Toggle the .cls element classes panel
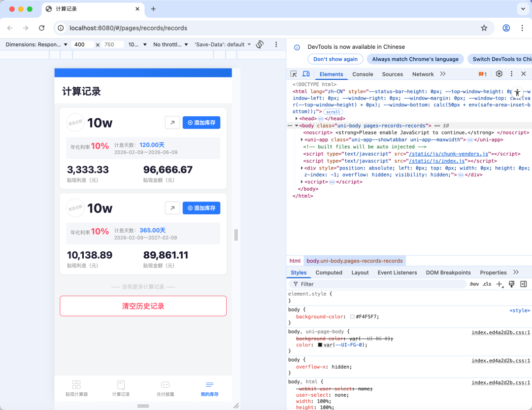 click(487, 284)
